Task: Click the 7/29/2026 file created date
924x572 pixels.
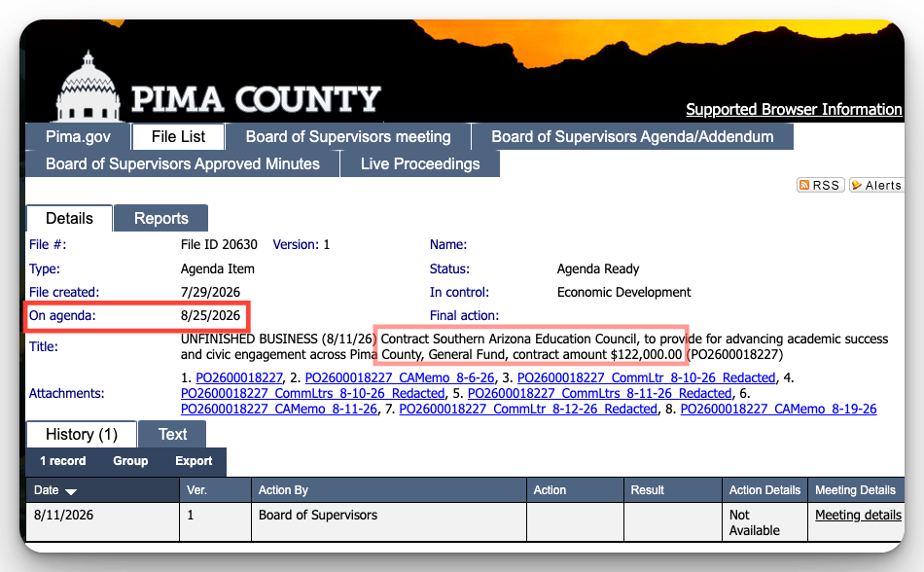Action: click(210, 292)
